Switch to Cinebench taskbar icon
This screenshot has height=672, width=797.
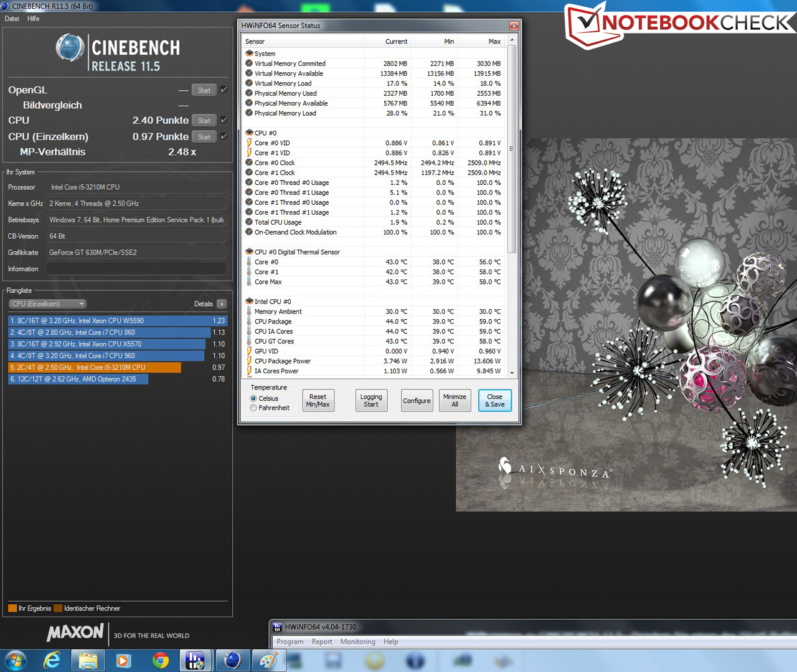coord(232,660)
